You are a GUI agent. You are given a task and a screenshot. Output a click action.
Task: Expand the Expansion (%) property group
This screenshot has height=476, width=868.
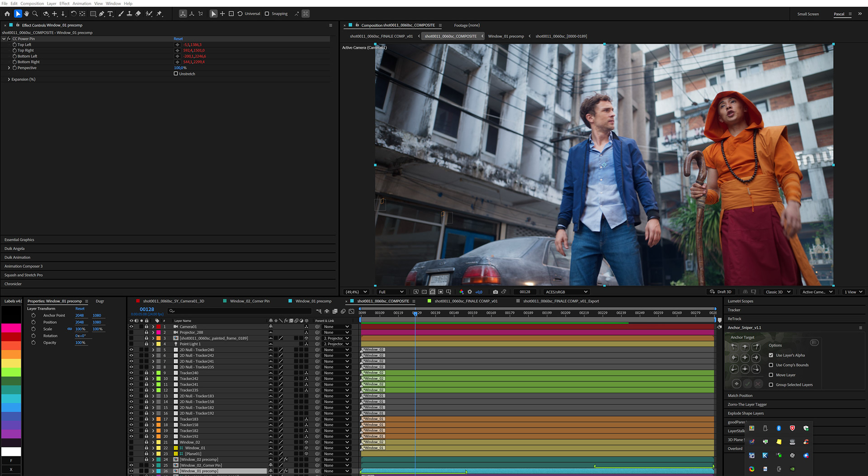tap(9, 79)
